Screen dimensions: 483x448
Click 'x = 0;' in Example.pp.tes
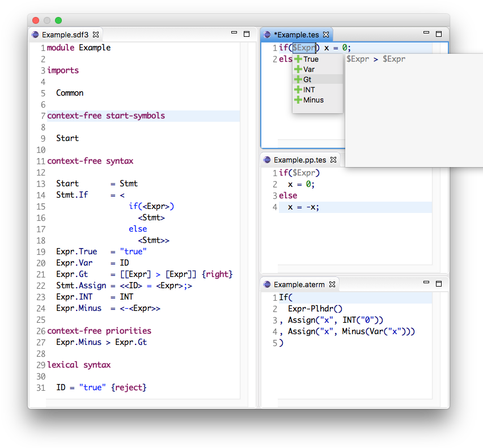[301, 184]
